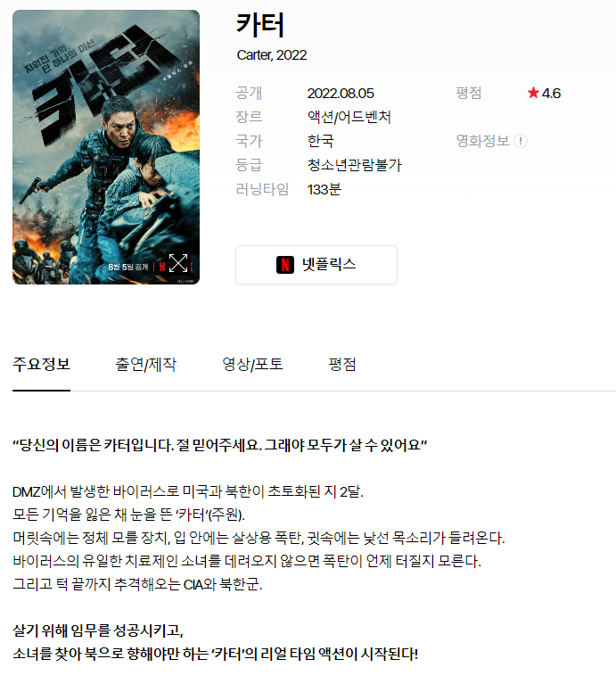Switch to the 영상/포토 tab

click(x=253, y=364)
